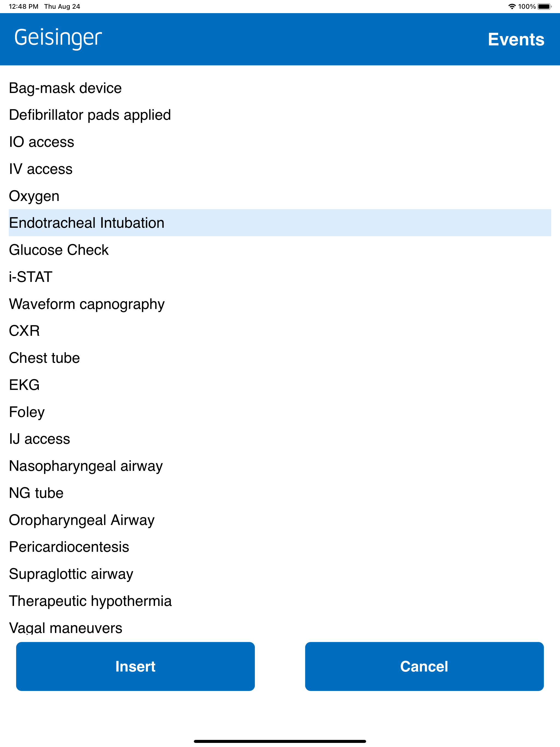Choose the Chest tube event
Viewport: 560px width, 747px height.
280,358
